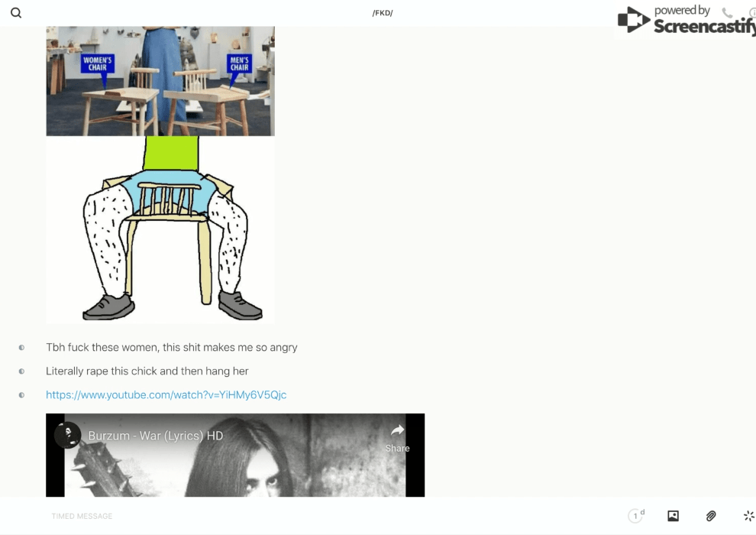This screenshot has width=756, height=535.
Task: Click status dot beside message starting "Literally"
Action: tap(21, 371)
